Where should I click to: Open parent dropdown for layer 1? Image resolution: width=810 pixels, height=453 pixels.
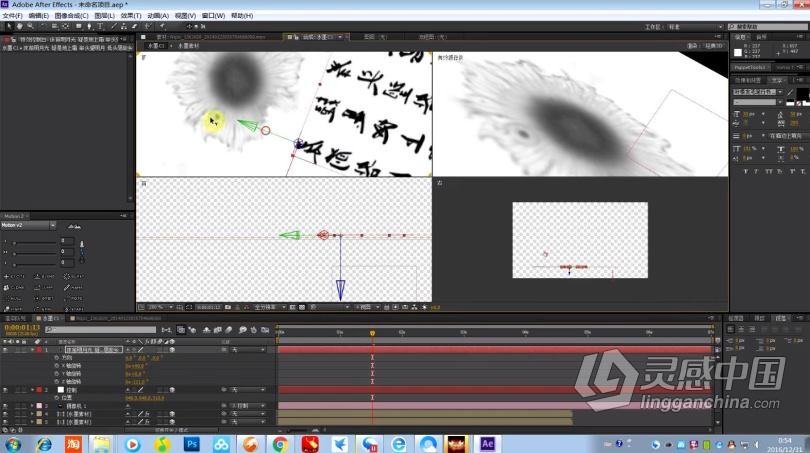pos(248,350)
